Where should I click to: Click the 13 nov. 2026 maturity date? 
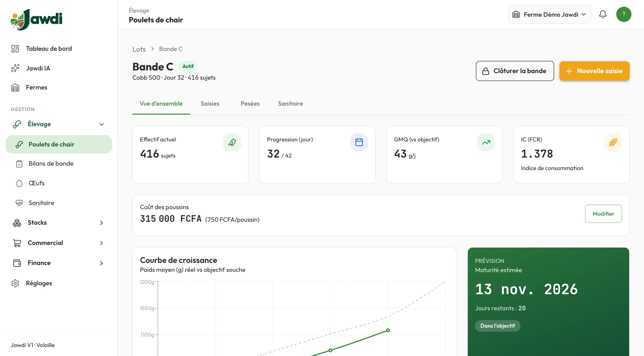tap(526, 289)
